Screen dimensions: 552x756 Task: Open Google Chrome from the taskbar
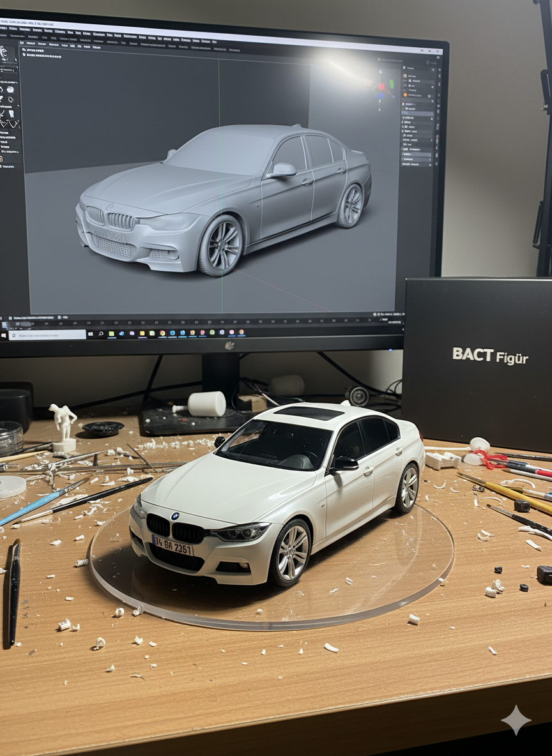pyautogui.click(x=162, y=333)
